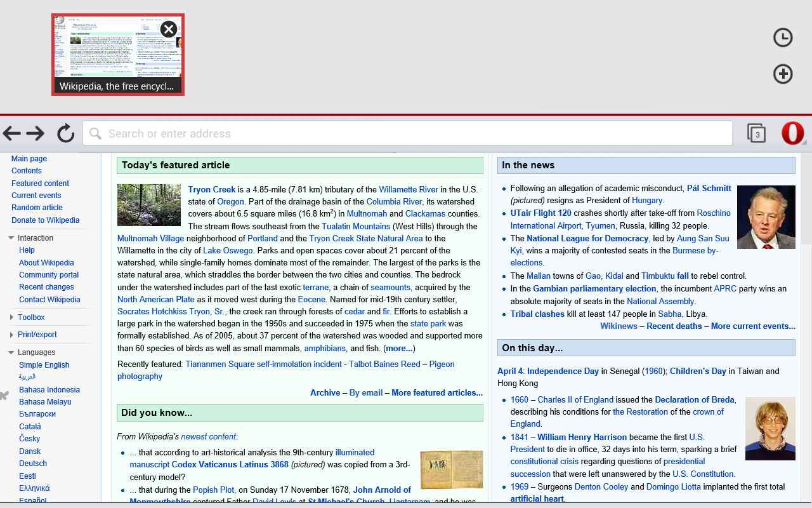Open Gambian parliamentary election link

coord(594,289)
